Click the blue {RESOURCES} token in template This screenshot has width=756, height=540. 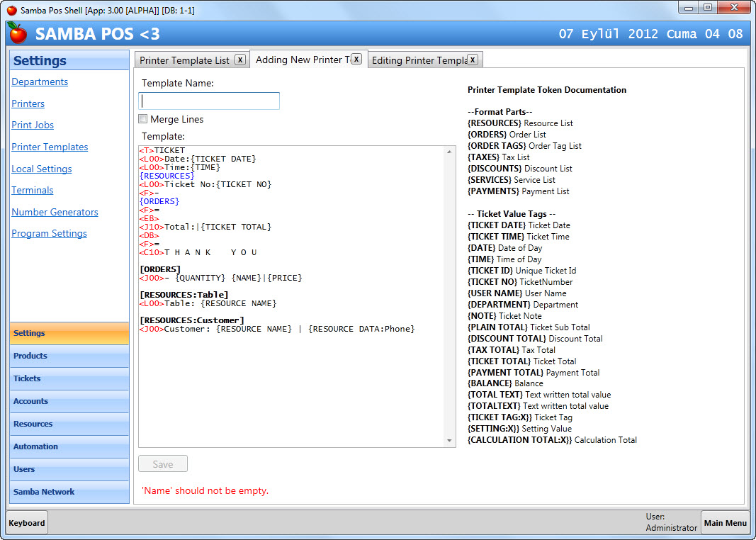[x=167, y=176]
